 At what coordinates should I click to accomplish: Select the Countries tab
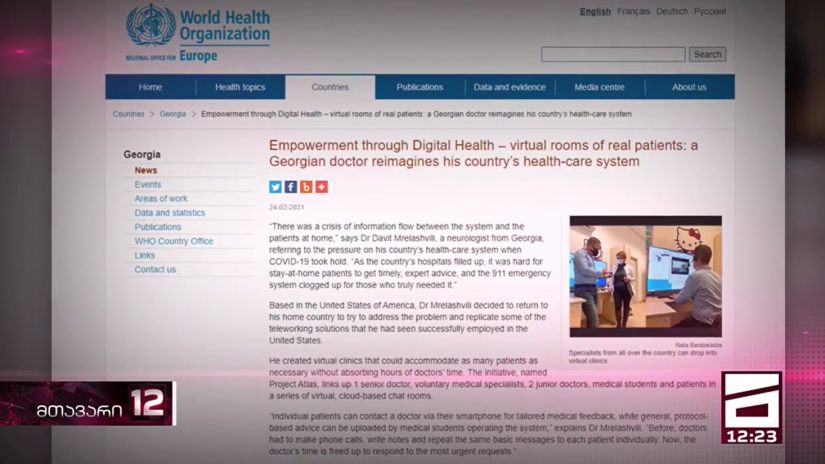tap(330, 87)
